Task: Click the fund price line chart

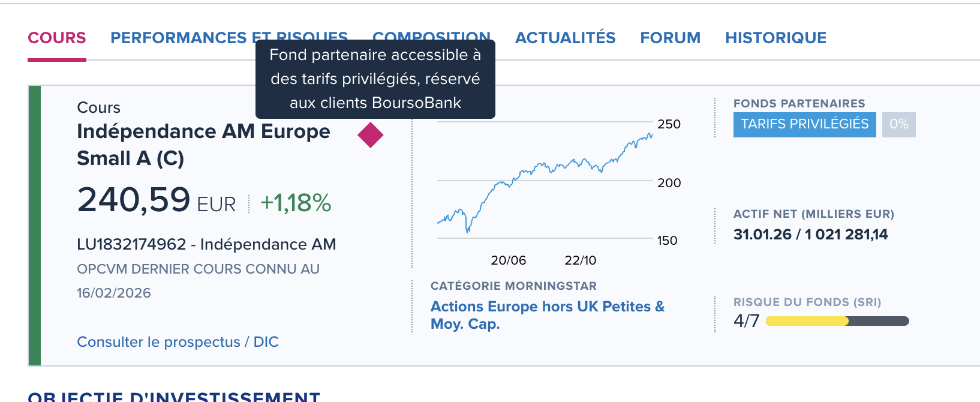Action: 545,180
